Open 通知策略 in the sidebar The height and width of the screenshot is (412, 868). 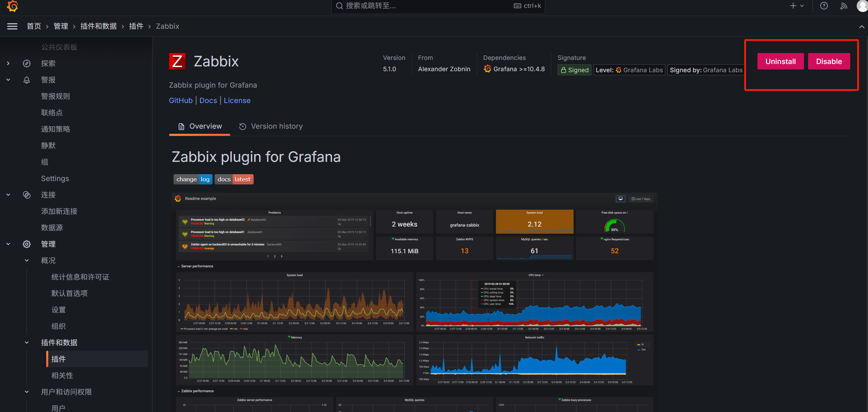[55, 129]
